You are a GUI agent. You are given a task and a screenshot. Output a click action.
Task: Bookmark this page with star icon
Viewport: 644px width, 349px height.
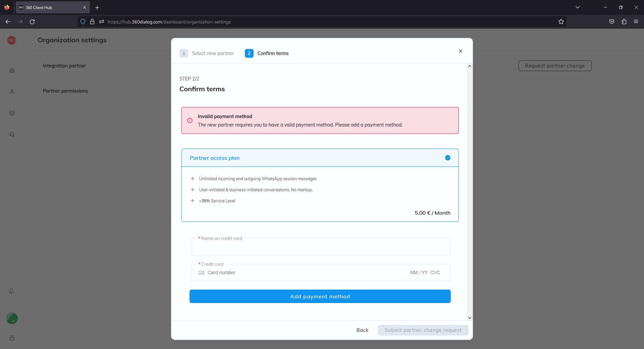point(561,22)
